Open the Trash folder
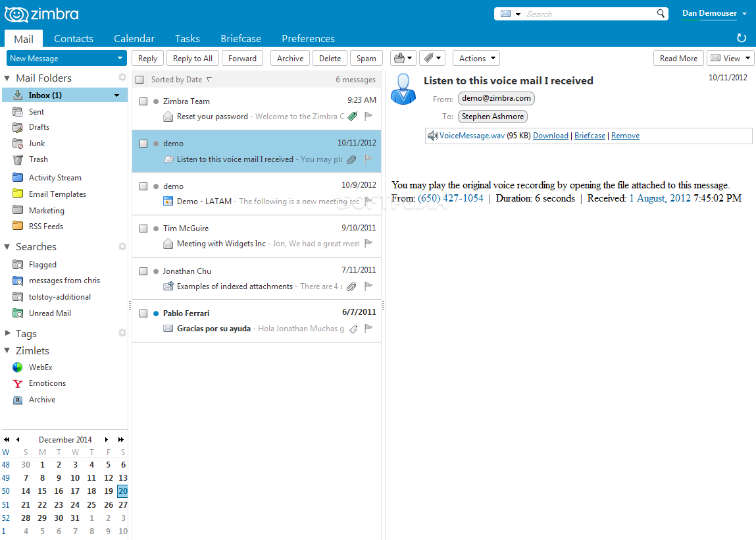Screen dimensions: 756x540 click(38, 159)
